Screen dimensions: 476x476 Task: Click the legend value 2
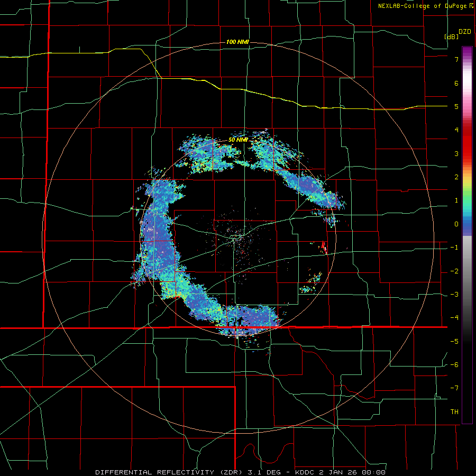coord(456,177)
